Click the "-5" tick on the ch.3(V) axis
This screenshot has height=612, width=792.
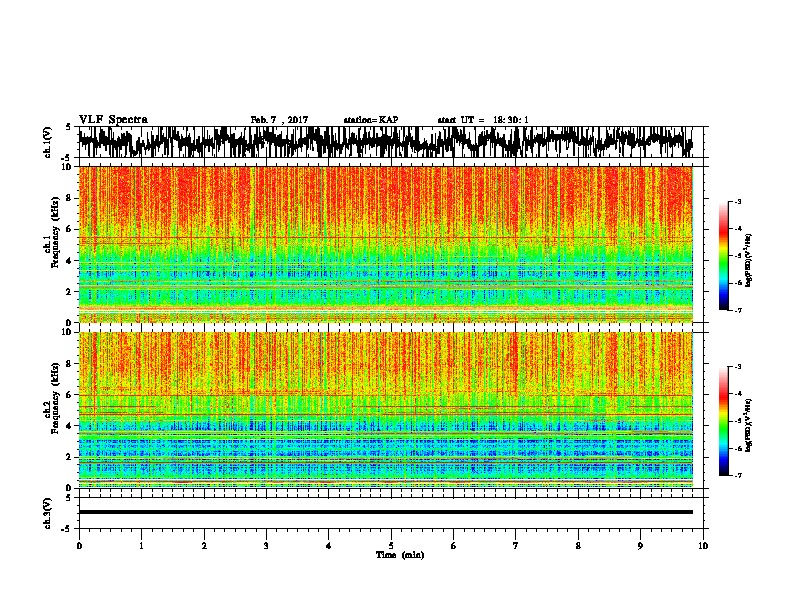point(67,529)
